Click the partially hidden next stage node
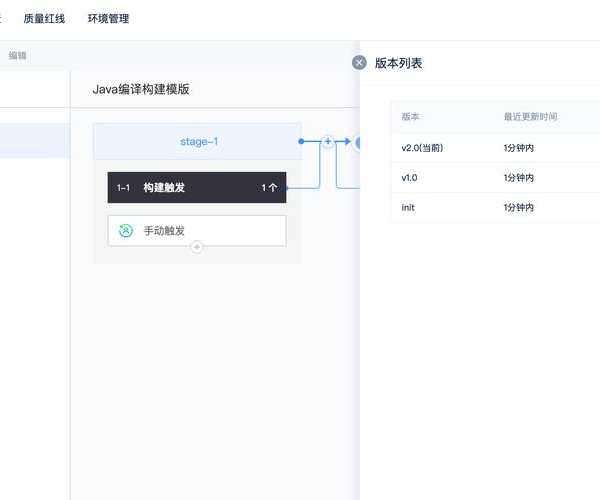 tap(356, 142)
